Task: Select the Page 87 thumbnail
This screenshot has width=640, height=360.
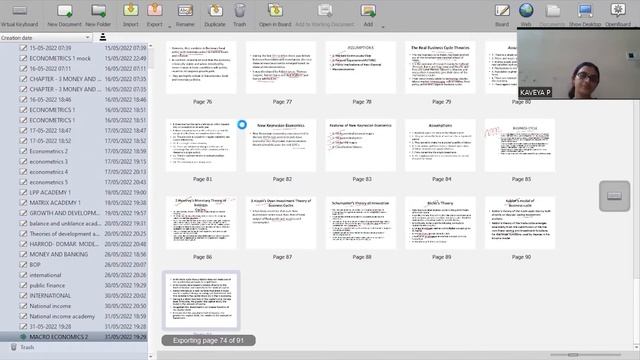Action: point(281,223)
